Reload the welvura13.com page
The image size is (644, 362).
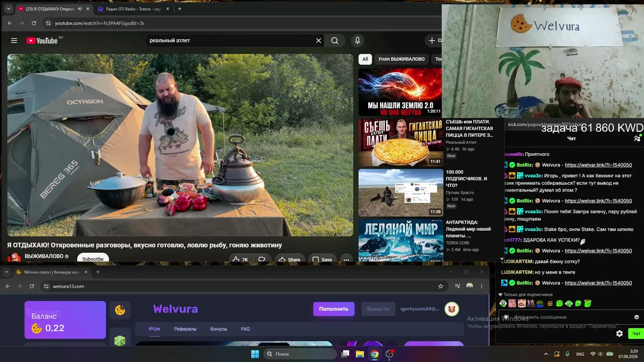32,286
